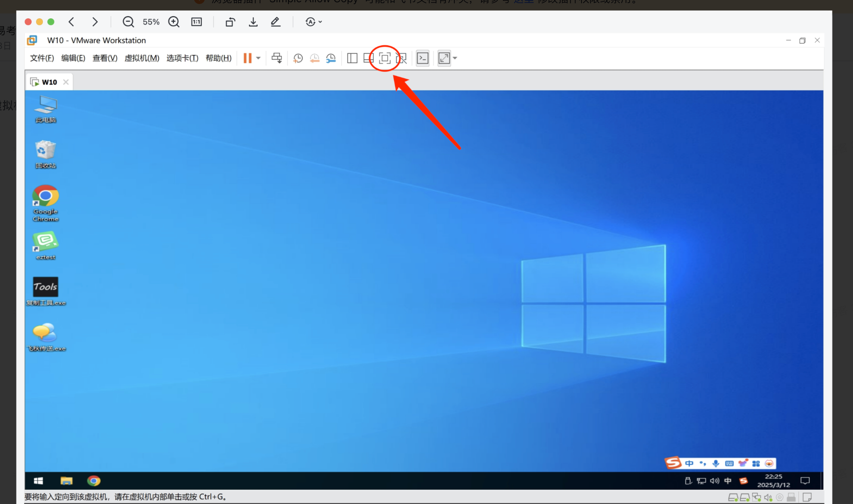Toggle the VM pause button
The width and height of the screenshot is (853, 504).
coord(247,58)
